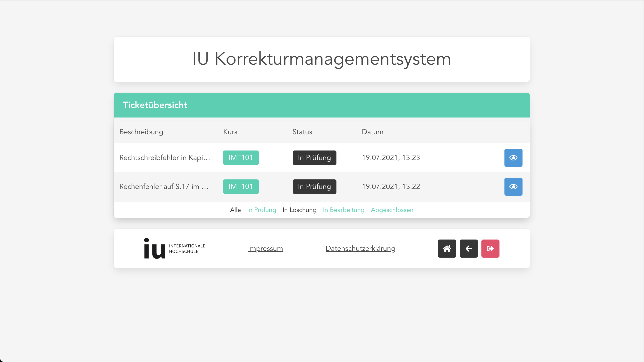Select the IMT101 course badge in the second row
This screenshot has height=362, width=644.
point(240,186)
